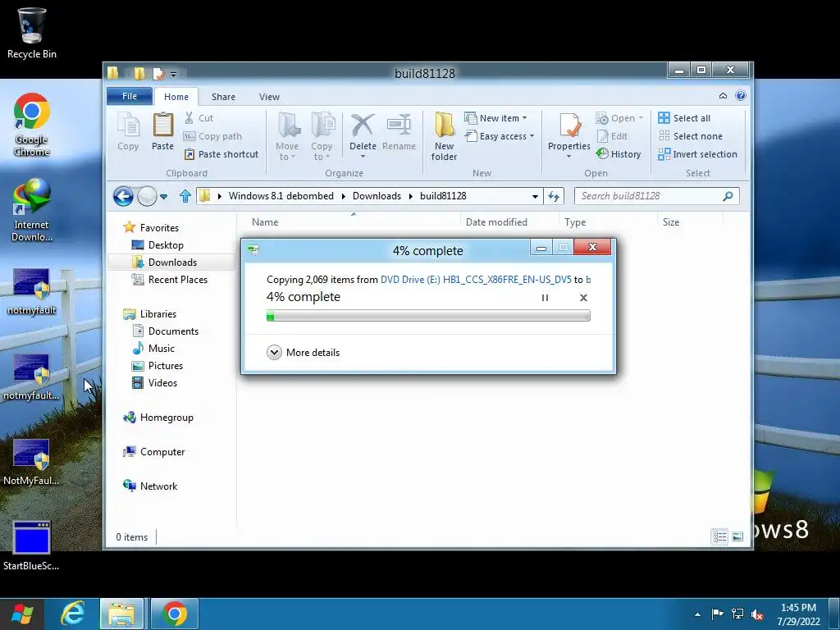Open Internet Download Manager desktop icon
The height and width of the screenshot is (630, 840).
point(32,210)
